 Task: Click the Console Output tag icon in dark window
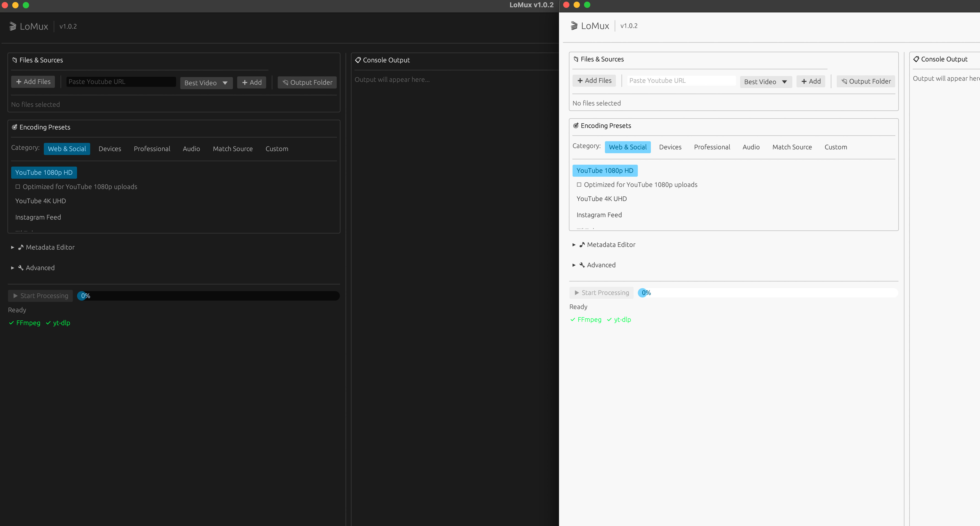tap(358, 60)
